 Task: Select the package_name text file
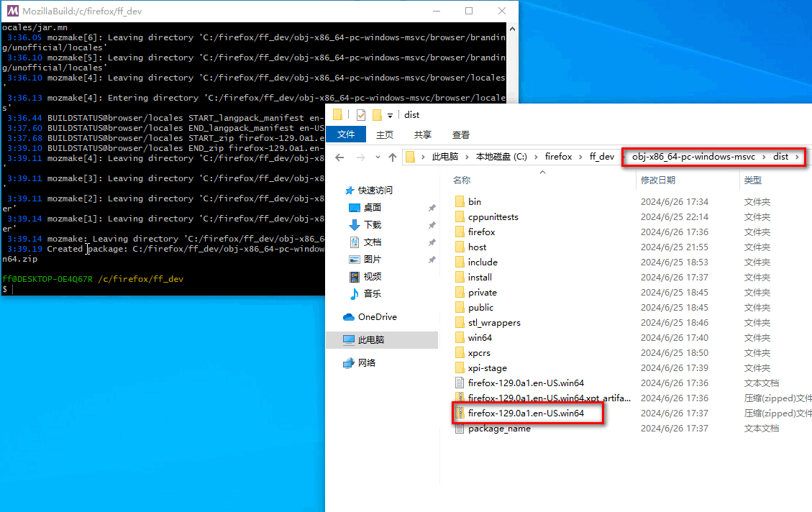(499, 429)
